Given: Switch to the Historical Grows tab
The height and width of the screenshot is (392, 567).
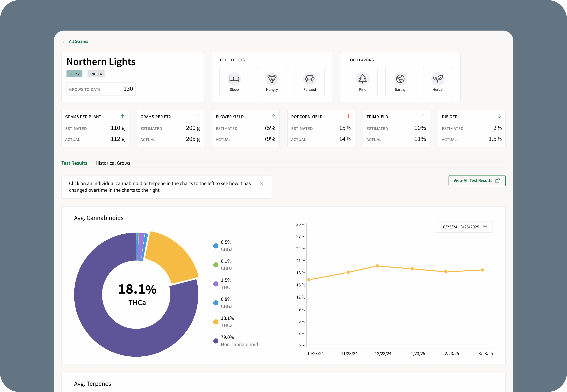Looking at the screenshot, I should 113,163.
